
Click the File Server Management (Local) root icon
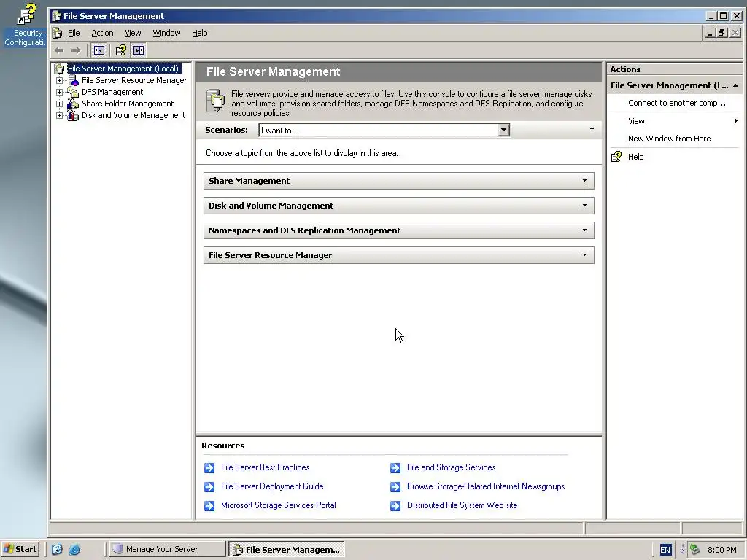(x=59, y=69)
